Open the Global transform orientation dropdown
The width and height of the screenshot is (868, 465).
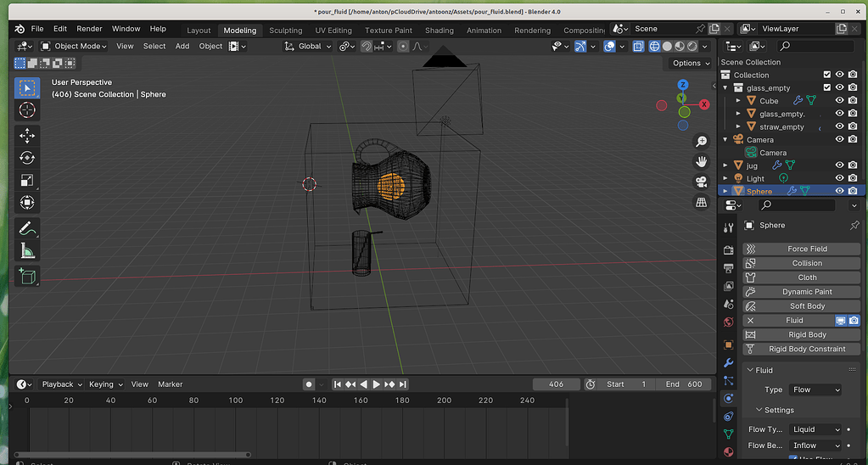click(x=308, y=47)
